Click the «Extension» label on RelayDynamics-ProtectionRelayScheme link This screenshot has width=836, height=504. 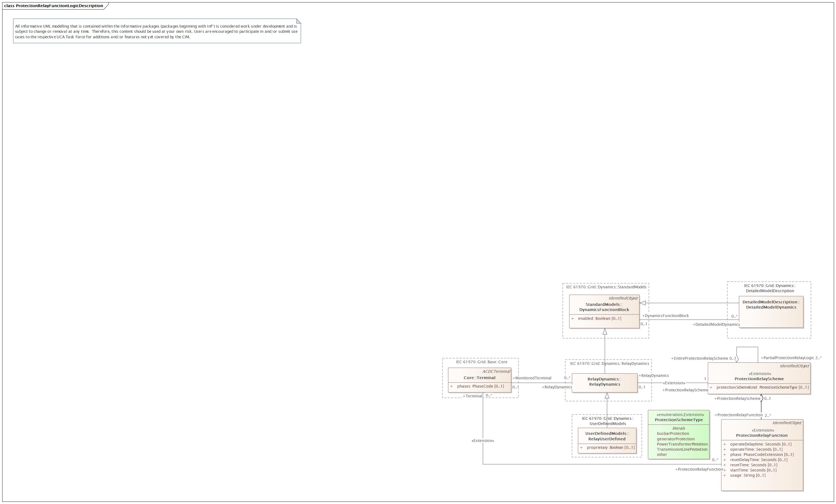tap(674, 383)
